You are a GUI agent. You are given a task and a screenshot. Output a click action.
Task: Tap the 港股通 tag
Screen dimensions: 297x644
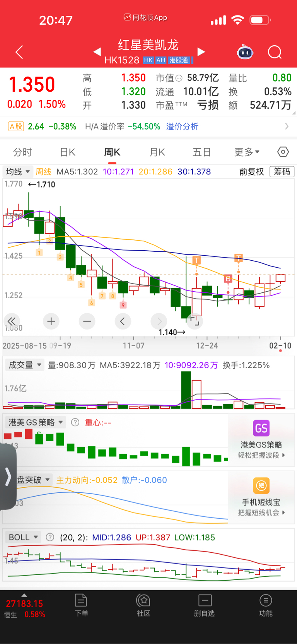point(179,60)
